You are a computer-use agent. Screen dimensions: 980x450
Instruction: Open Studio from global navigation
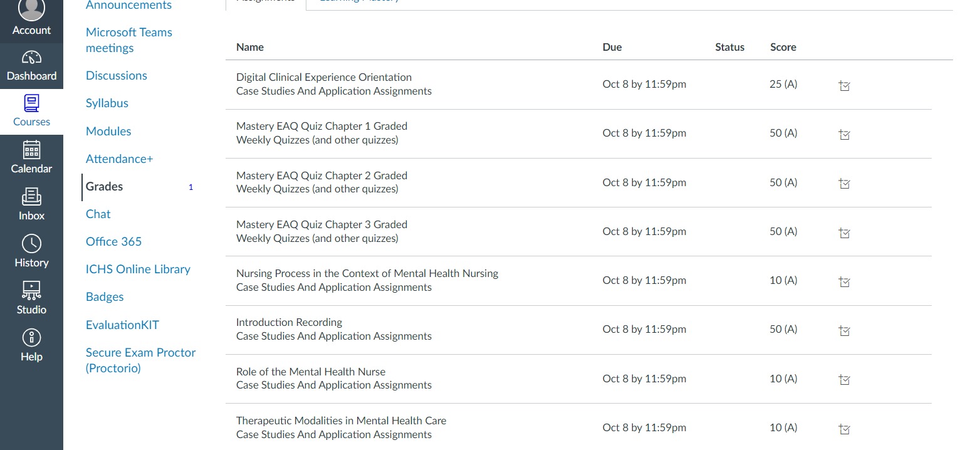coord(31,291)
